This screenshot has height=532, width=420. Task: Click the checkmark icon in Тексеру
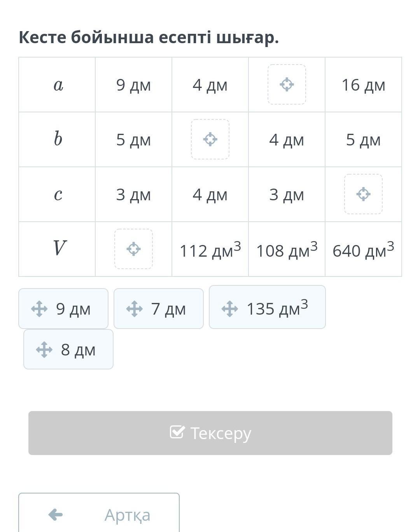coord(177,432)
